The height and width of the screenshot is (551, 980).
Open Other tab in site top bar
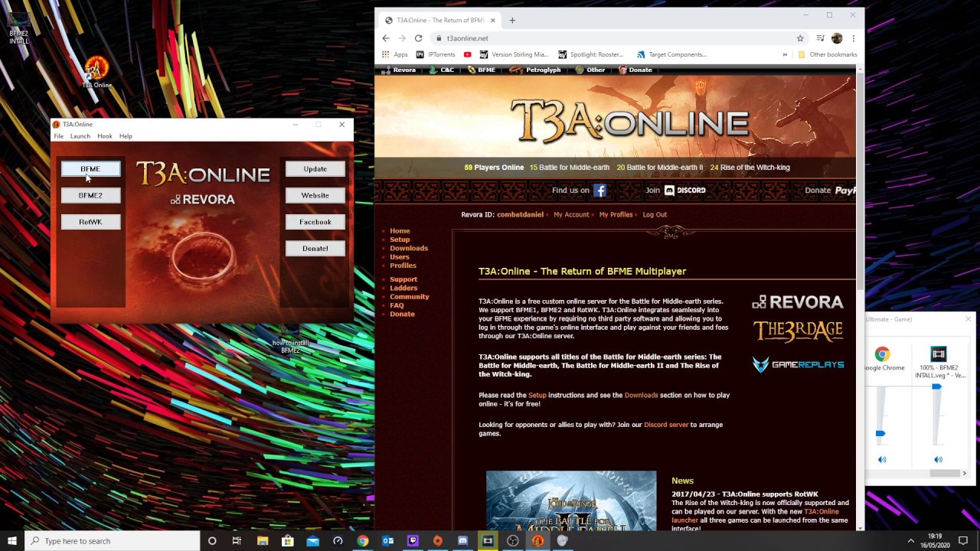pos(590,70)
